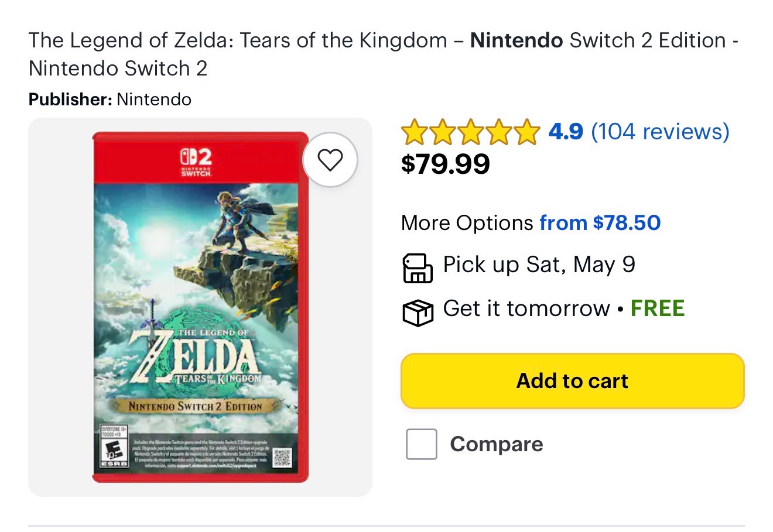The image size is (773, 532).
Task: Click Get it tomorrow delivery text
Action: pyautogui.click(x=526, y=308)
